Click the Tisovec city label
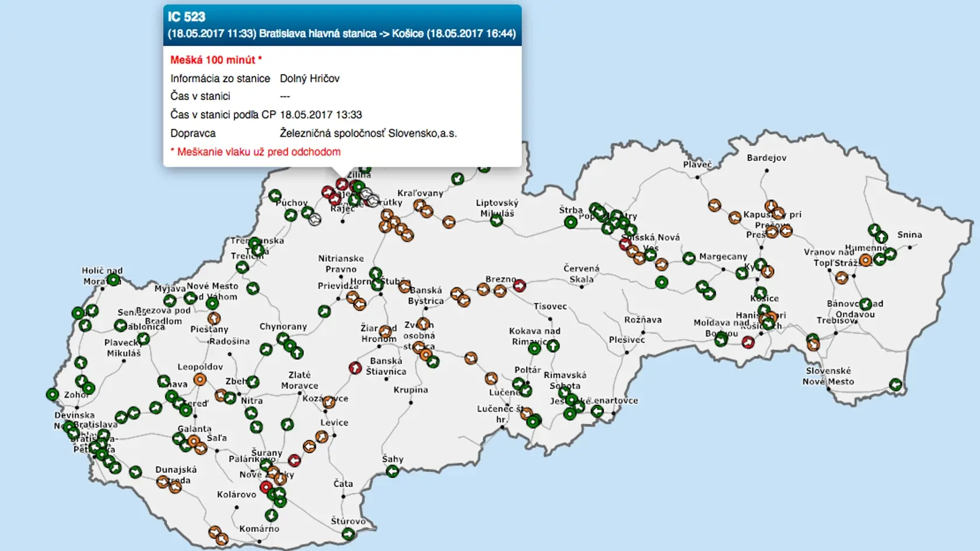 coord(550,306)
